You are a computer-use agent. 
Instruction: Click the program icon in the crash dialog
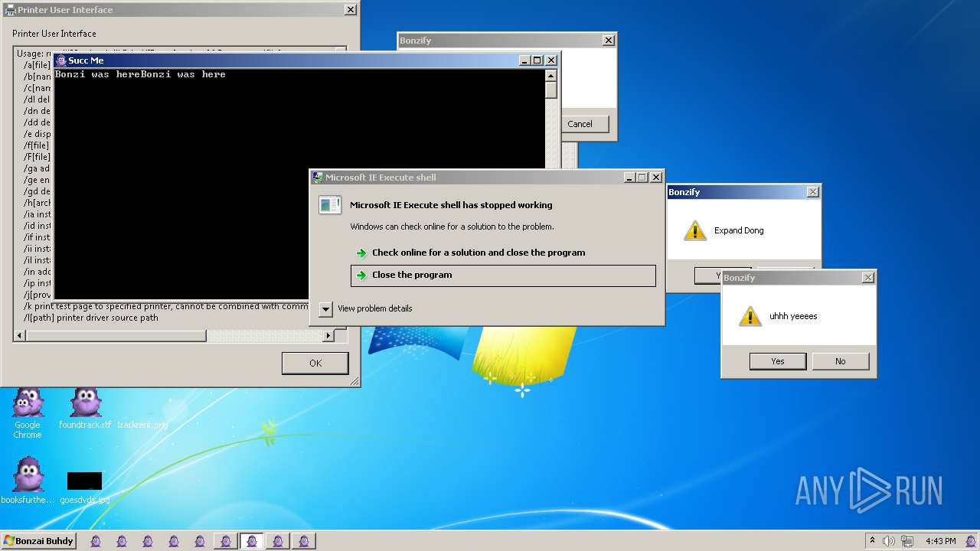pyautogui.click(x=330, y=205)
